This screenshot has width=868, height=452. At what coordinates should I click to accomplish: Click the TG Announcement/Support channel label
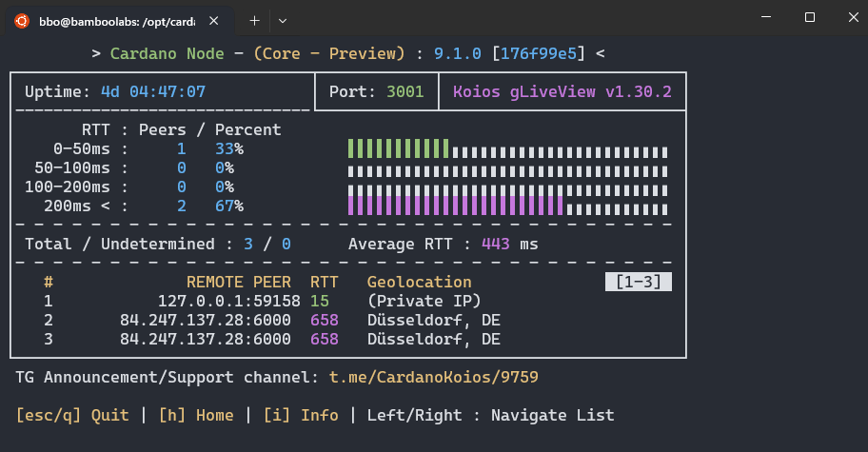167,378
